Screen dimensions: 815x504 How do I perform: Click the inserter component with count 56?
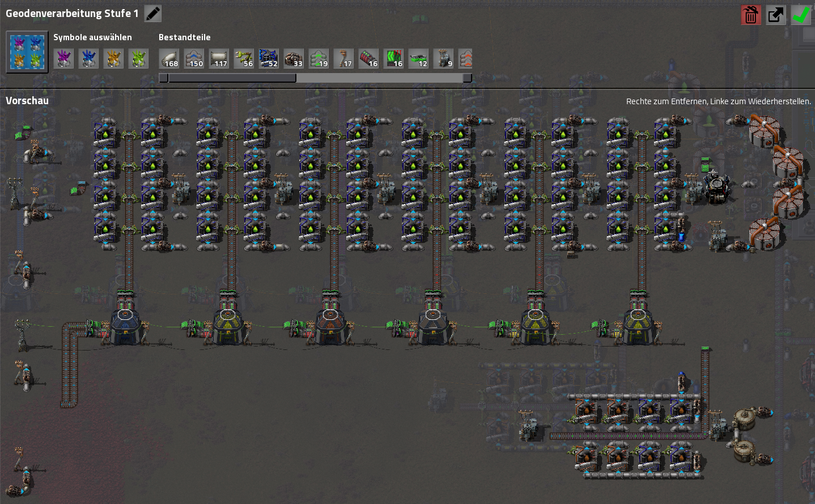point(244,58)
